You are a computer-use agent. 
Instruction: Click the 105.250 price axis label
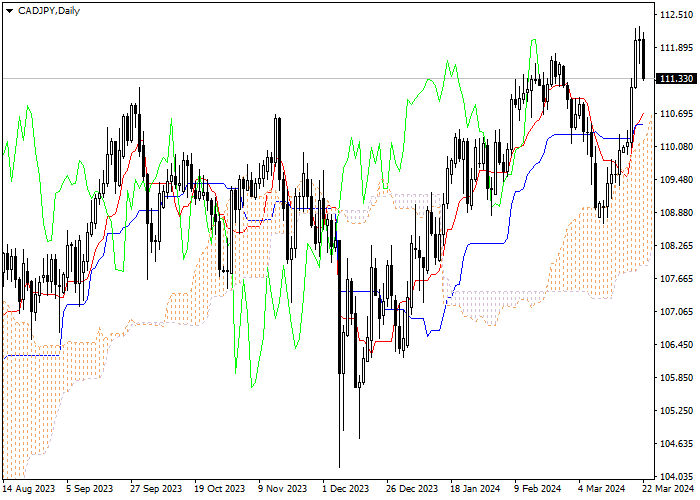pyautogui.click(x=677, y=410)
